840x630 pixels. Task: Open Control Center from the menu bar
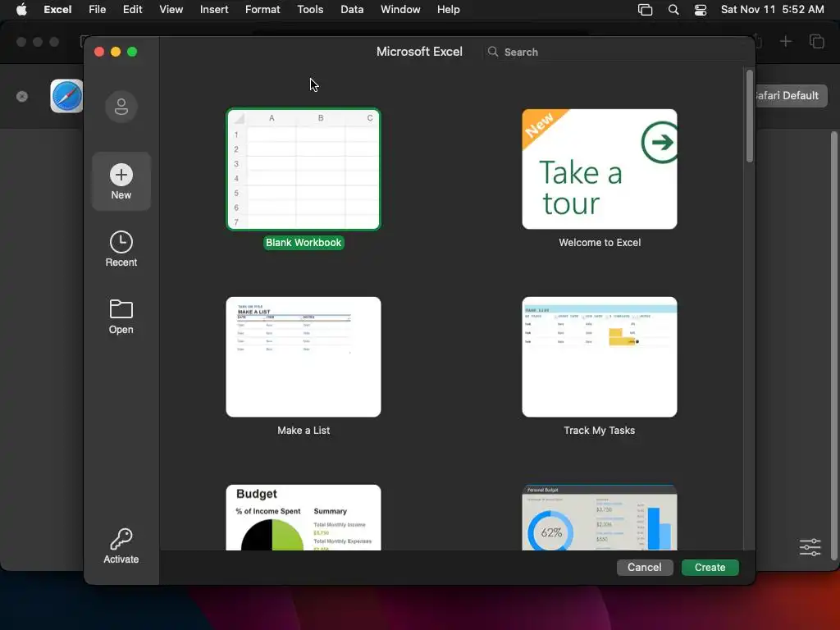(701, 10)
